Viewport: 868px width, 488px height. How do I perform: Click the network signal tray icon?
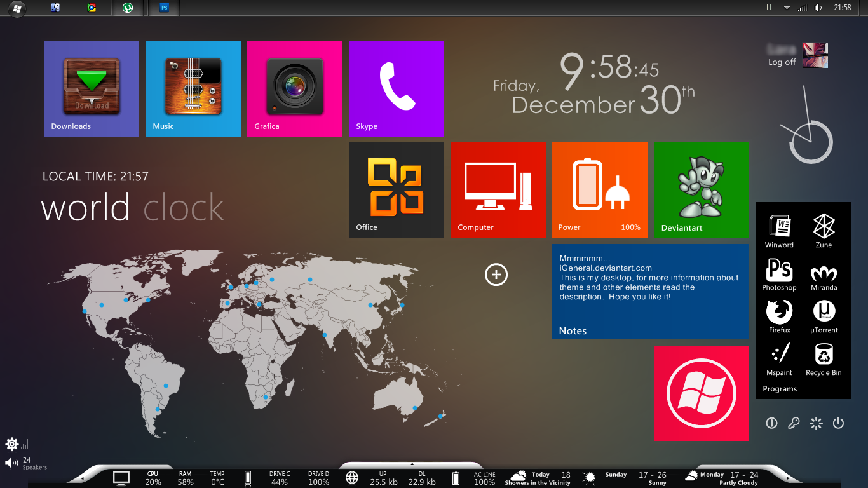pos(803,8)
